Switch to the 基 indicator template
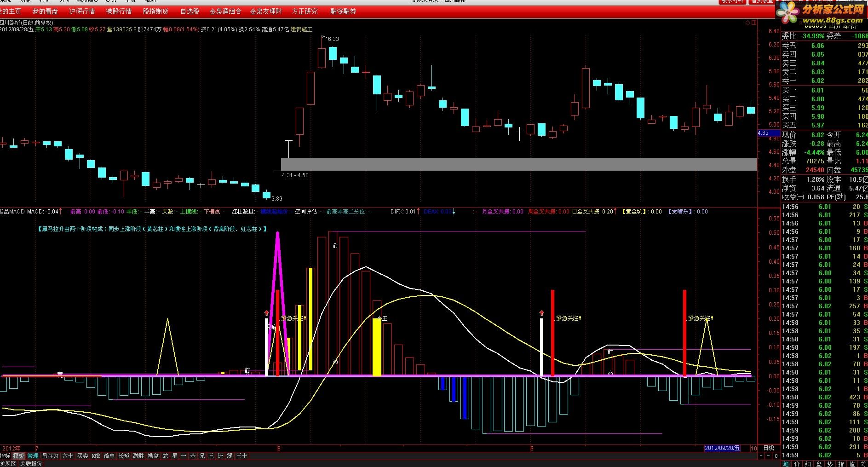 (193, 456)
